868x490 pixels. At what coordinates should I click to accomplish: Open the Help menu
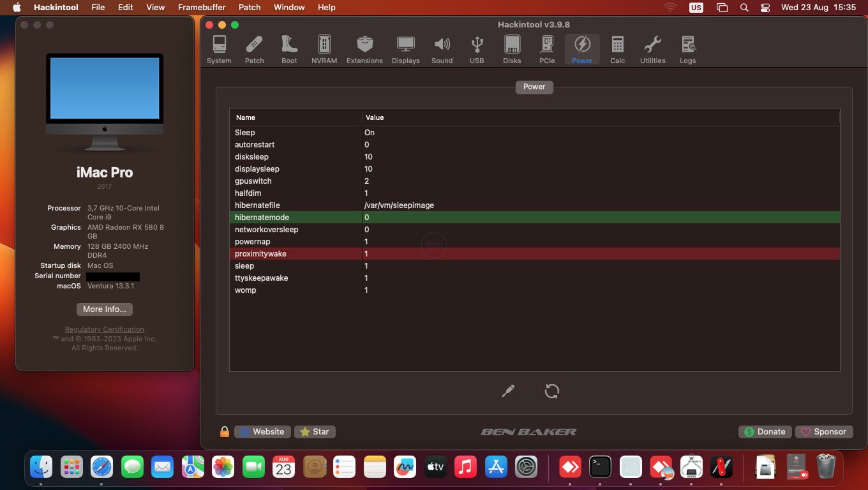(x=327, y=7)
